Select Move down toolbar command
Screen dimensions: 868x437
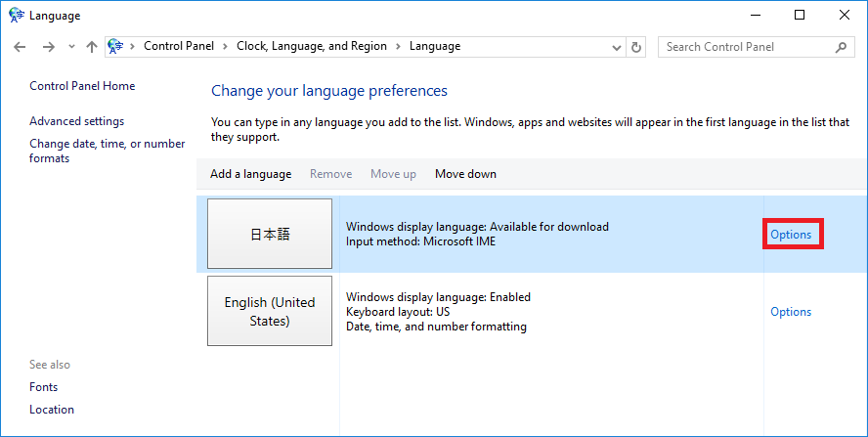(x=465, y=174)
